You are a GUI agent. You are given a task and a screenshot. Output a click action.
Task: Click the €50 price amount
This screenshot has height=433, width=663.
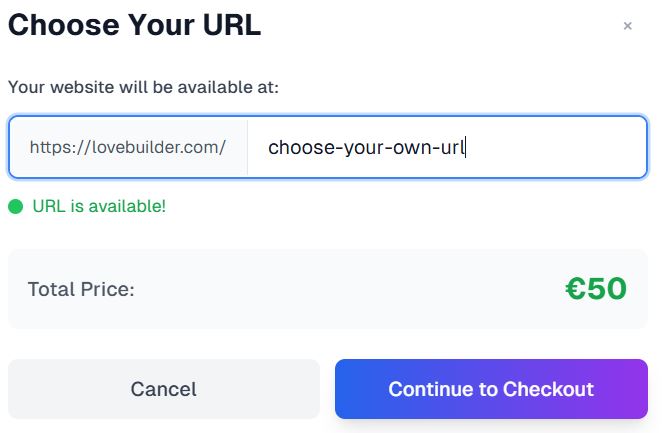click(596, 289)
